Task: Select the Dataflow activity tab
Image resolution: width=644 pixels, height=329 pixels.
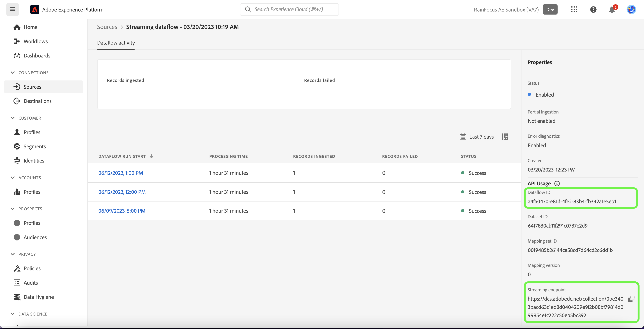Action: [116, 43]
